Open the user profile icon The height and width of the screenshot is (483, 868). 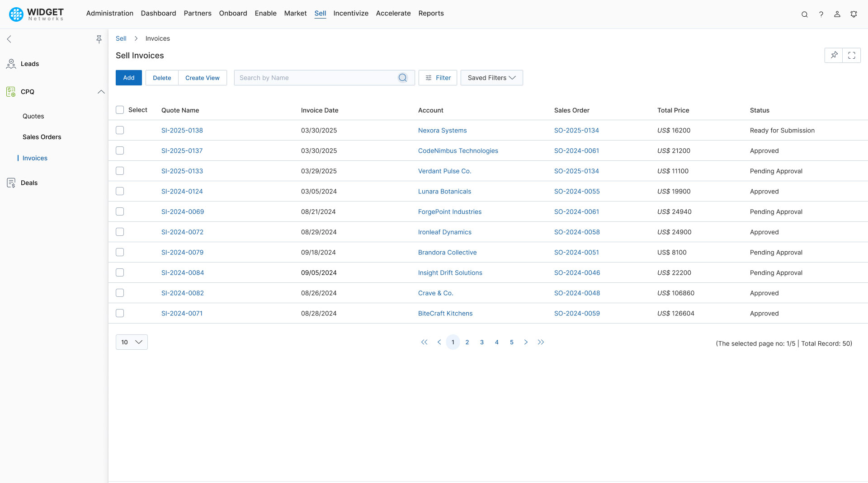837,14
